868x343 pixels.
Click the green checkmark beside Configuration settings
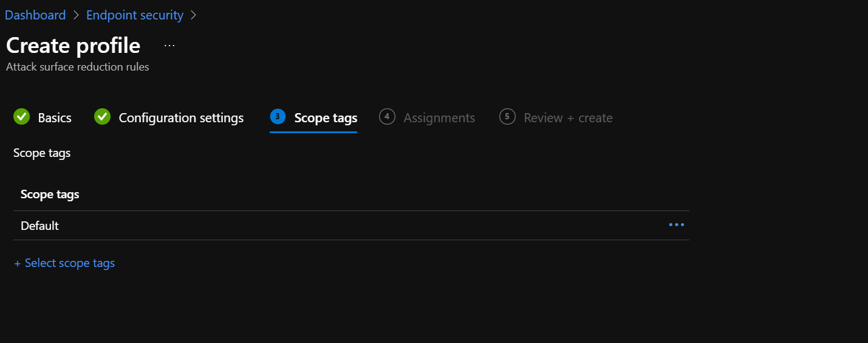[x=102, y=117]
